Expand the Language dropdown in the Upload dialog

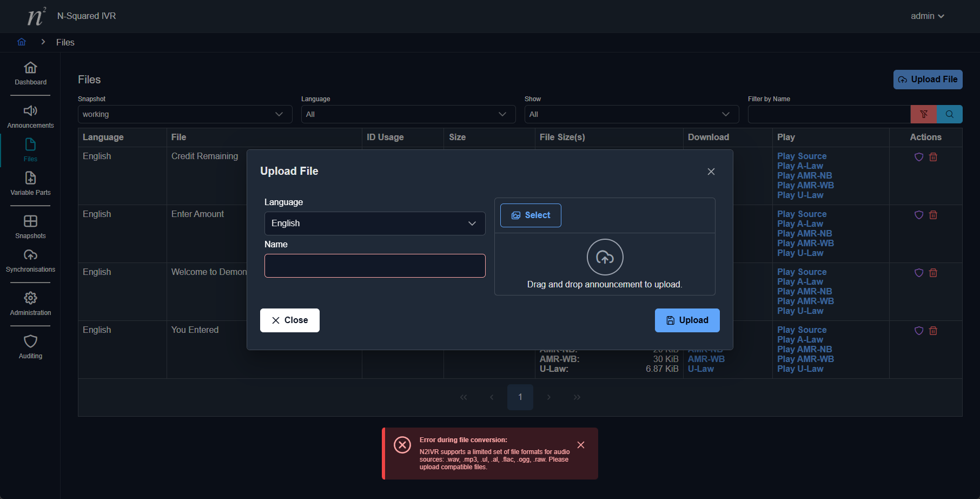(374, 224)
